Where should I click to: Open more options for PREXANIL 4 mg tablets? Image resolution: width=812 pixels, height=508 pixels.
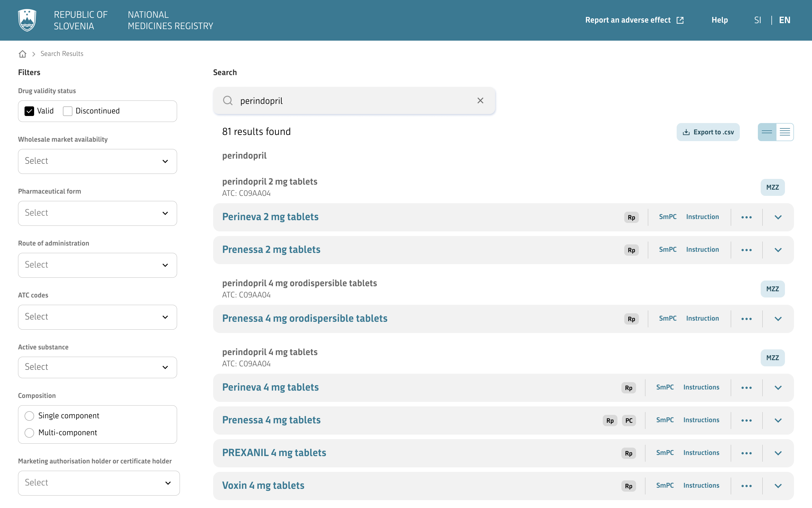747,453
